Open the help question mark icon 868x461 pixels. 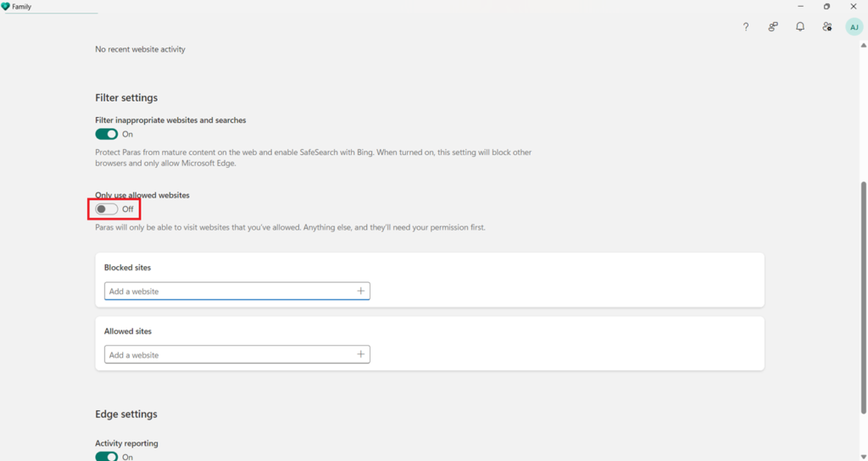746,26
